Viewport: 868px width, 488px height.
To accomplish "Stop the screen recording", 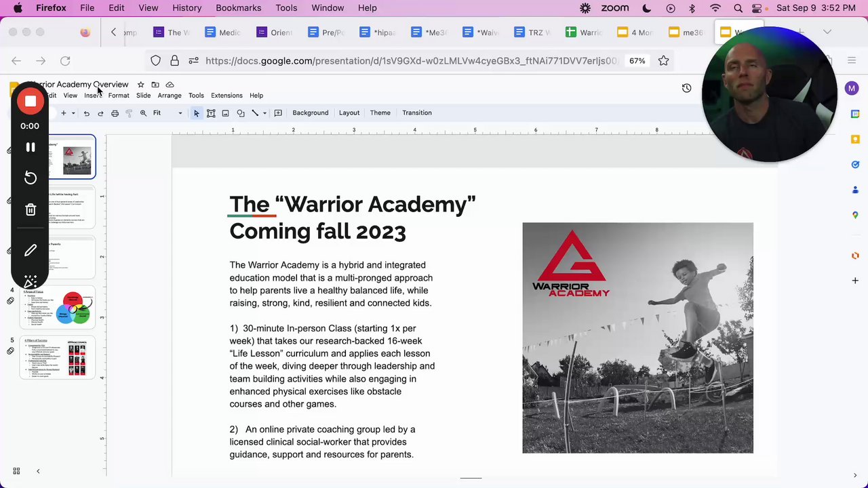I will [30, 102].
